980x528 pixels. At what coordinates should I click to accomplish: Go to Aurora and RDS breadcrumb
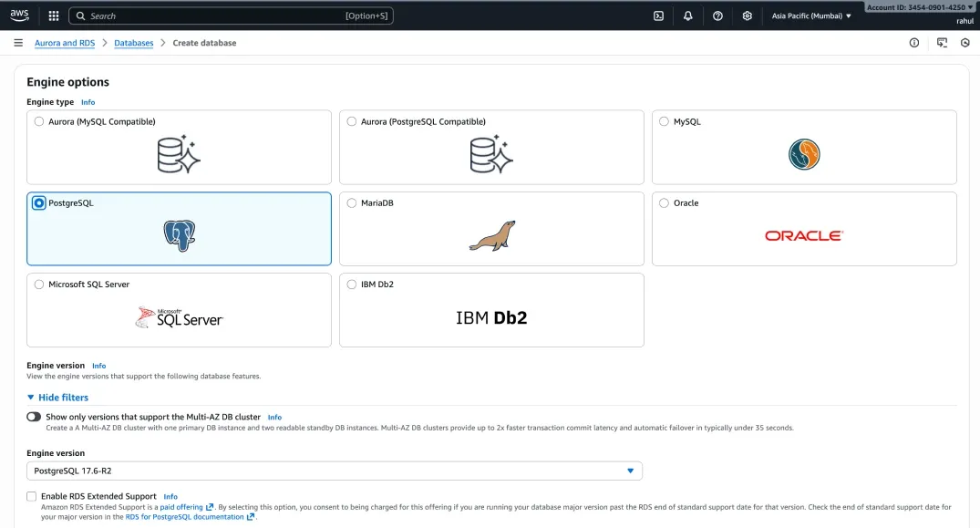pyautogui.click(x=65, y=43)
